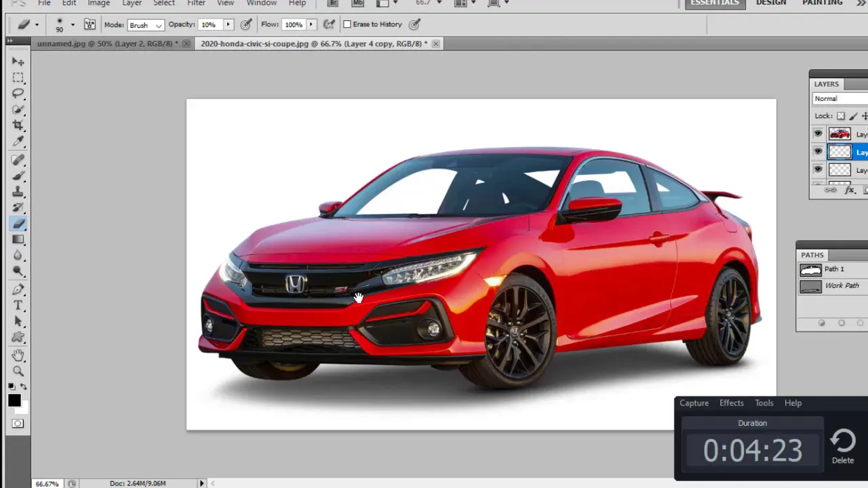The width and height of the screenshot is (868, 488).
Task: Open Effects in the recorder overlay
Action: pyautogui.click(x=731, y=403)
